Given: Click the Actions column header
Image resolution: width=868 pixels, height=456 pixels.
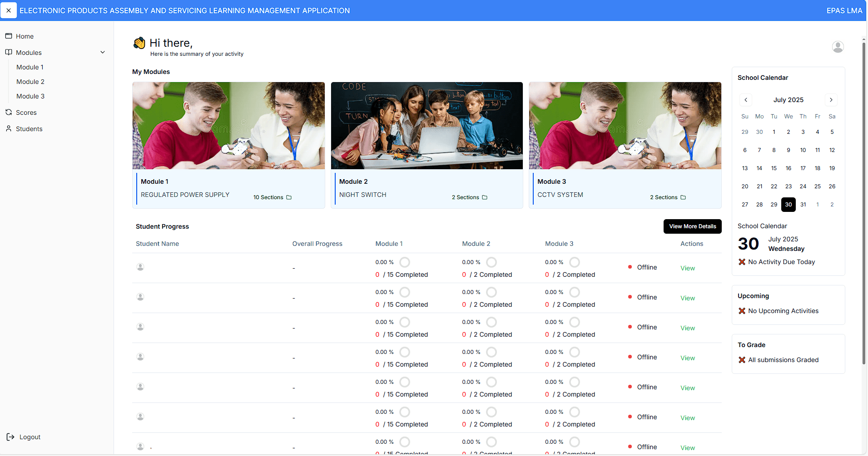Looking at the screenshot, I should click(692, 244).
